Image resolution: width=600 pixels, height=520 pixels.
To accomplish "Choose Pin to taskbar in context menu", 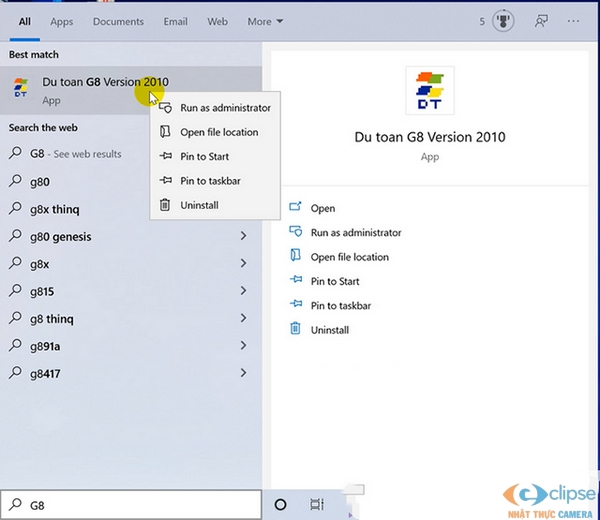I will [215, 181].
